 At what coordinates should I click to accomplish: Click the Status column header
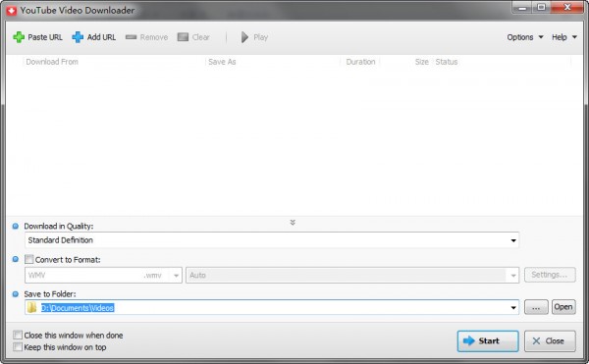tap(447, 62)
